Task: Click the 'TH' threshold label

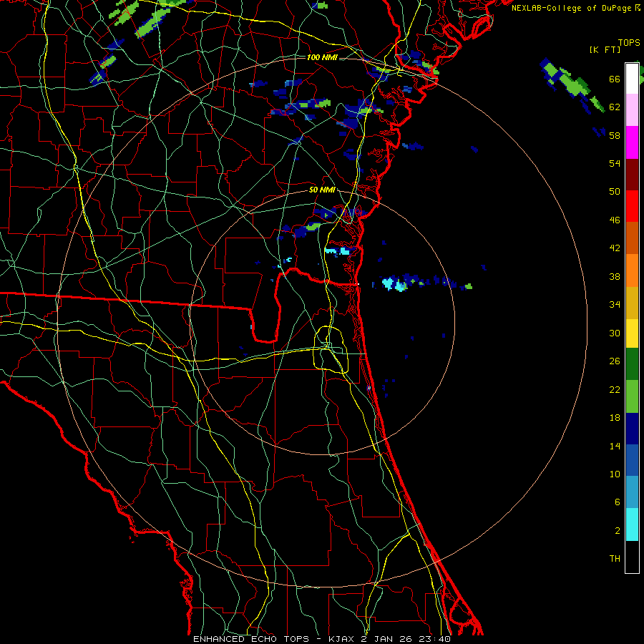Action: (615, 559)
